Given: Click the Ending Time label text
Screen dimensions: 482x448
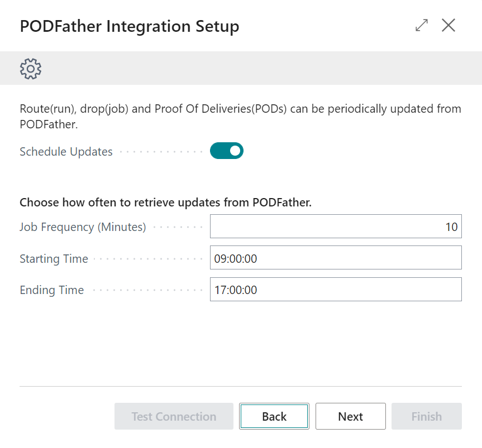Looking at the screenshot, I should click(51, 290).
